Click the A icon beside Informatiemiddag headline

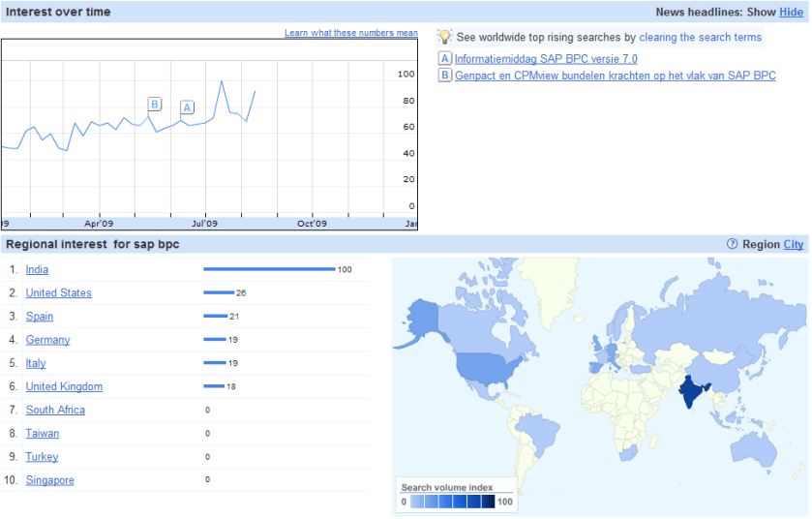[445, 59]
